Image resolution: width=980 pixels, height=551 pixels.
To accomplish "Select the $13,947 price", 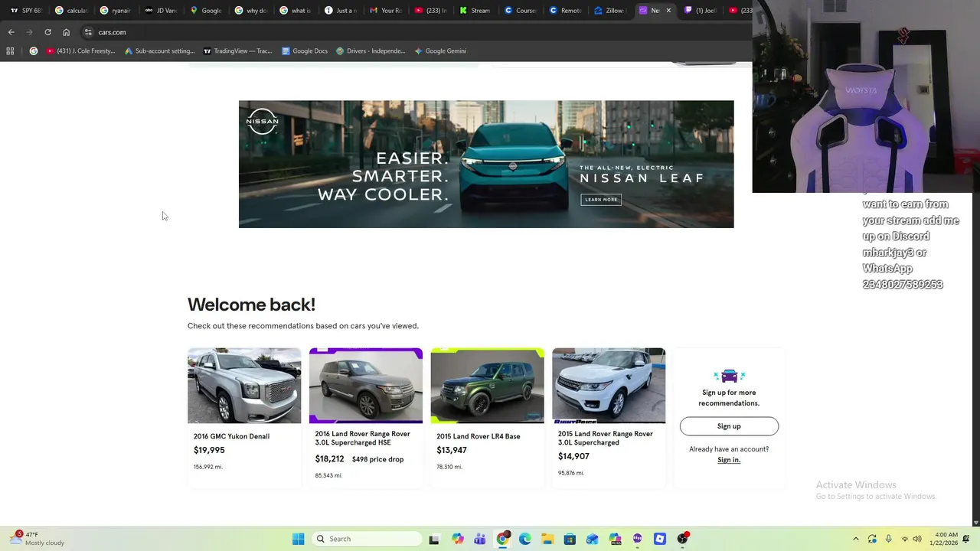I will pyautogui.click(x=452, y=450).
